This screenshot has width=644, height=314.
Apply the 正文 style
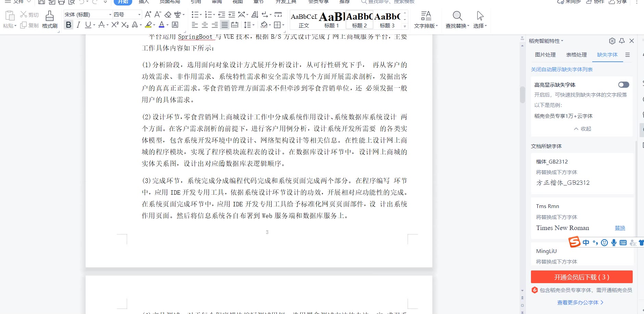point(304,20)
